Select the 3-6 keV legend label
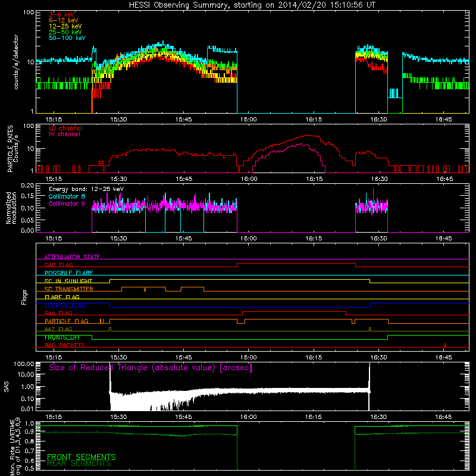The height and width of the screenshot is (476, 476). [62, 14]
